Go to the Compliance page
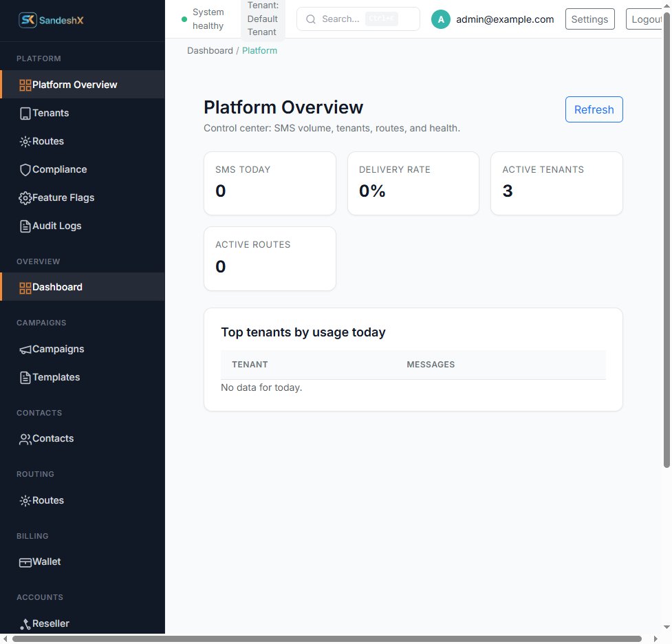This screenshot has height=644, width=672. [x=83, y=169]
